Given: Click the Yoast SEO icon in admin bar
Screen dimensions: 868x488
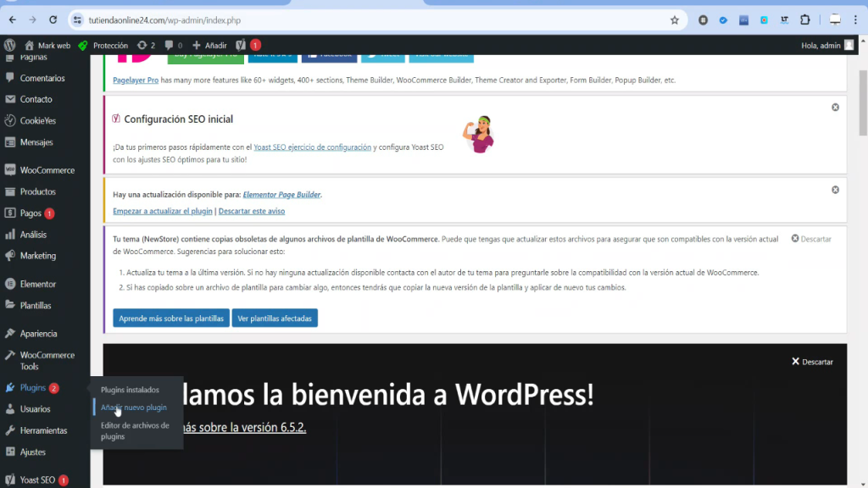Looking at the screenshot, I should (x=240, y=45).
